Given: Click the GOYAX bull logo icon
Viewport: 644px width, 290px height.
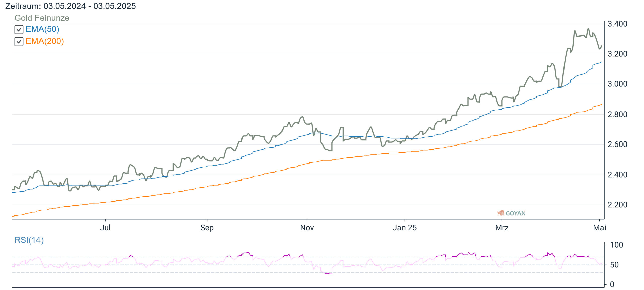Looking at the screenshot, I should pyautogui.click(x=501, y=213).
